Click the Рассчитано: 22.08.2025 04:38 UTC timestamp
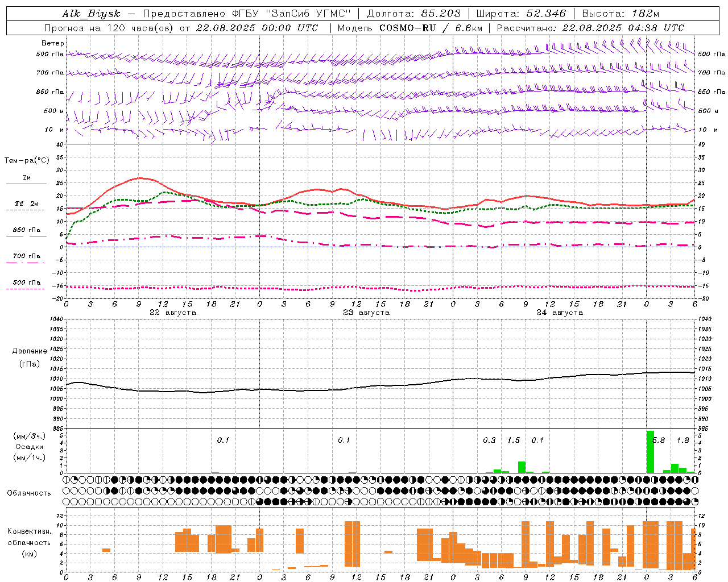728x582 pixels. pos(590,28)
